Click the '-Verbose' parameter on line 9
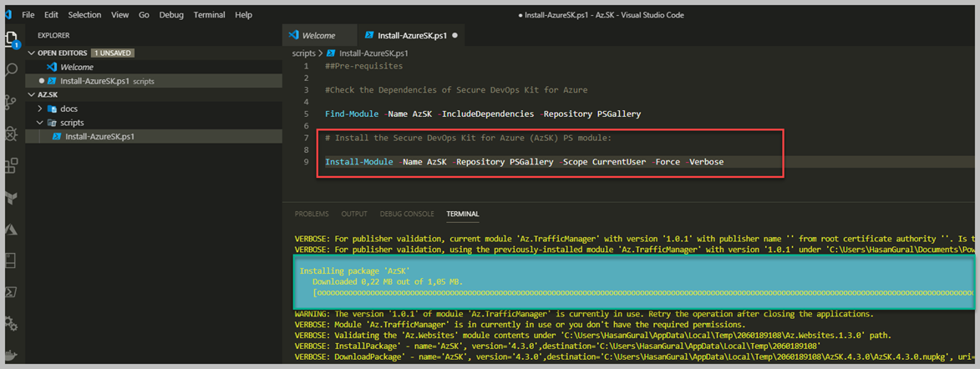980x369 pixels. pyautogui.click(x=703, y=162)
